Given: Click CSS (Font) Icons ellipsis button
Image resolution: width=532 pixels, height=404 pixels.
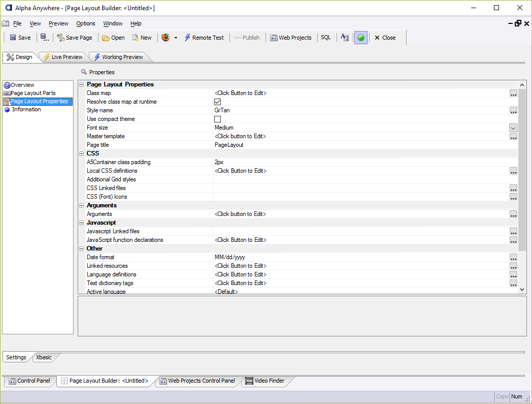Looking at the screenshot, I should pos(513,197).
